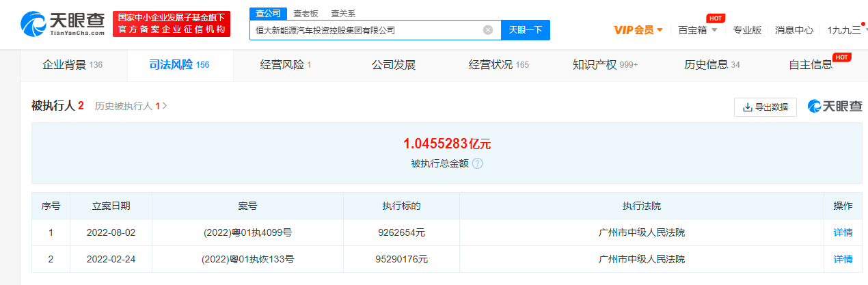Image resolution: width=868 pixels, height=285 pixels.
Task: Click case number (2022)粤01执恢133号
Action: [247, 259]
